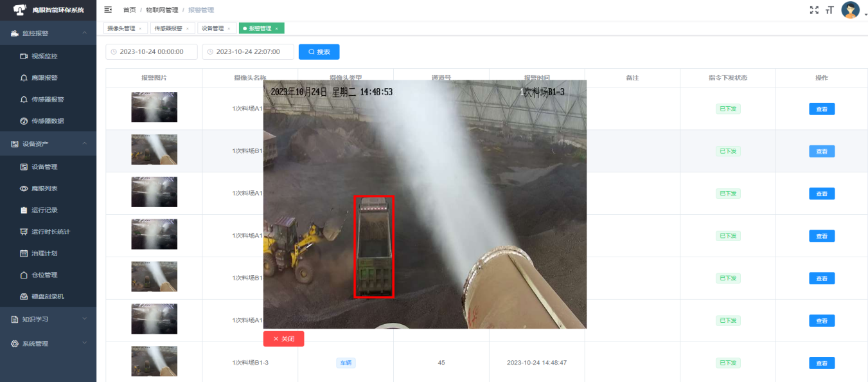
Task: Open the font size icon in header
Action: [829, 10]
